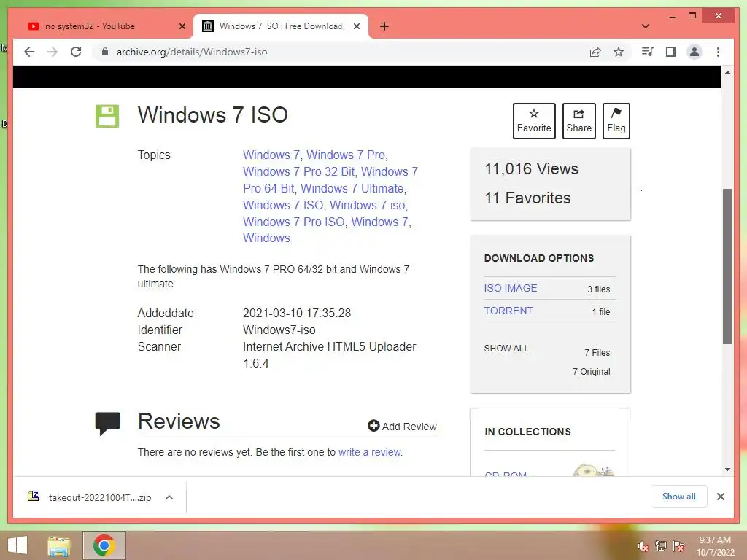Click Show all downloads
747x560 pixels.
[x=679, y=497]
